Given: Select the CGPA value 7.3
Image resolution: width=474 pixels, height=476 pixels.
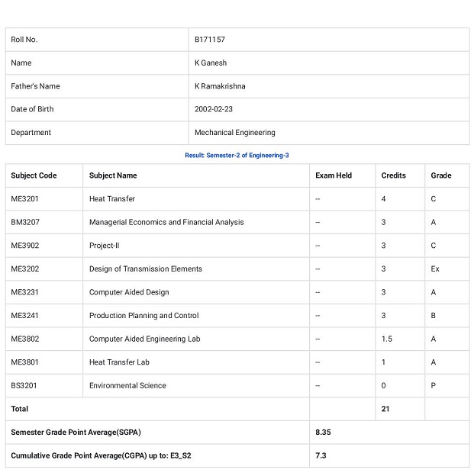Looking at the screenshot, I should (321, 456).
